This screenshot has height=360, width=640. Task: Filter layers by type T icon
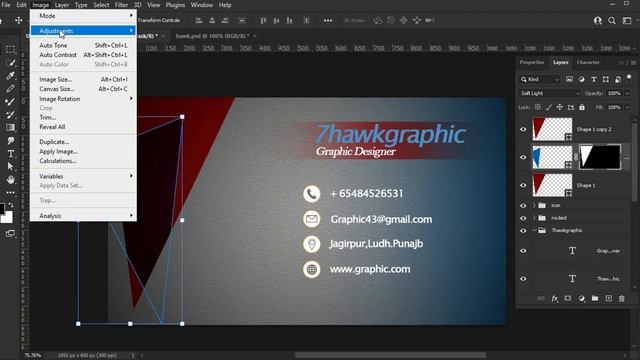(594, 79)
